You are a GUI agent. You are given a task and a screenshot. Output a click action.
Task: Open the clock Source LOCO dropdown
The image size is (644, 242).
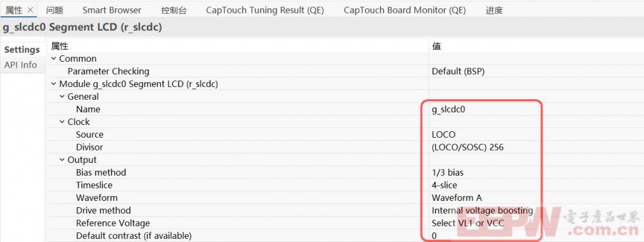pyautogui.click(x=536, y=135)
